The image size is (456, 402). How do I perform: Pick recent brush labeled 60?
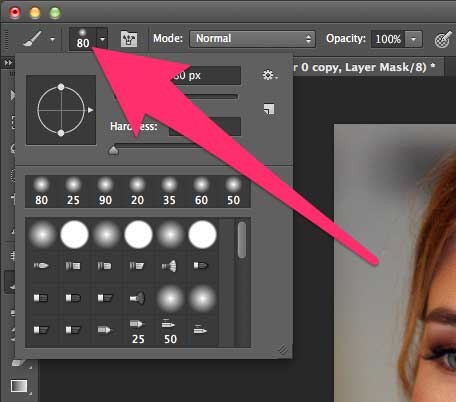[201, 192]
